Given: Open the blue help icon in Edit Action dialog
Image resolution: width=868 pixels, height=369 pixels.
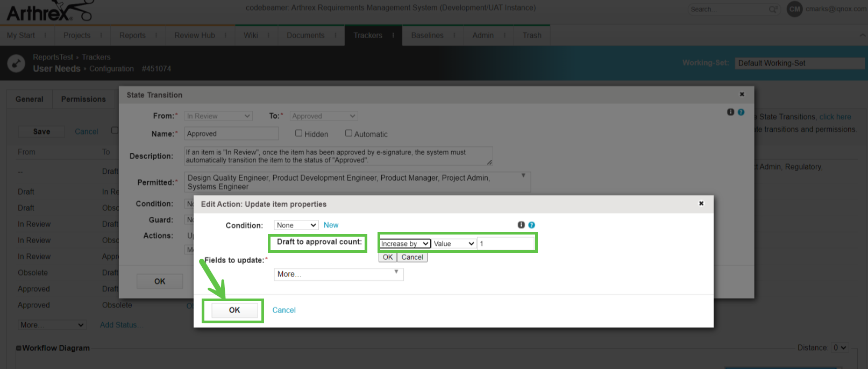Looking at the screenshot, I should [531, 225].
